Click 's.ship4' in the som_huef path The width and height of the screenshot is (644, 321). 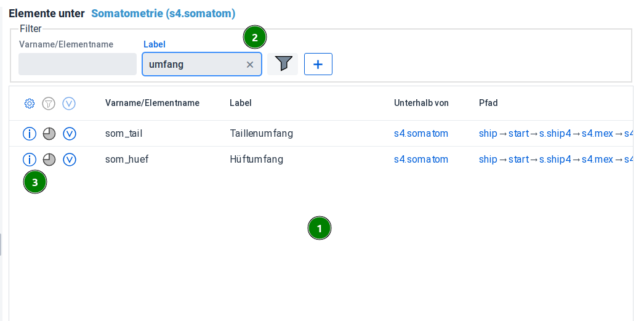coord(555,160)
